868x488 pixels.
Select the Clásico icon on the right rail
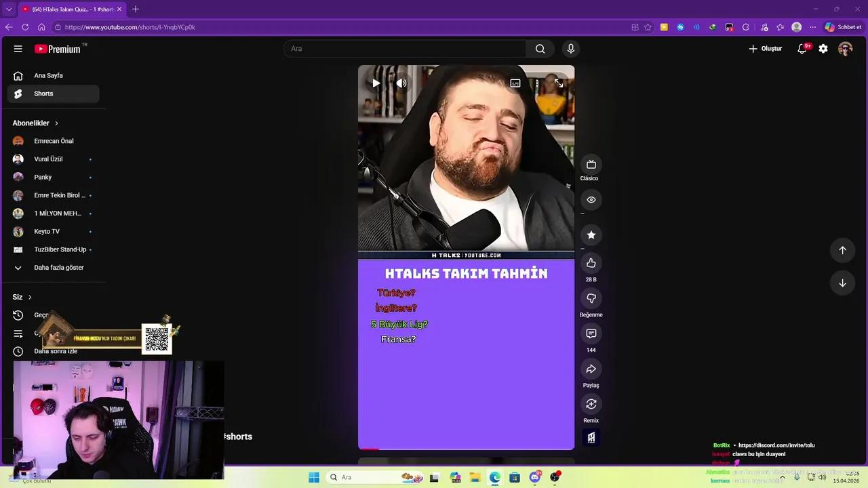point(589,165)
